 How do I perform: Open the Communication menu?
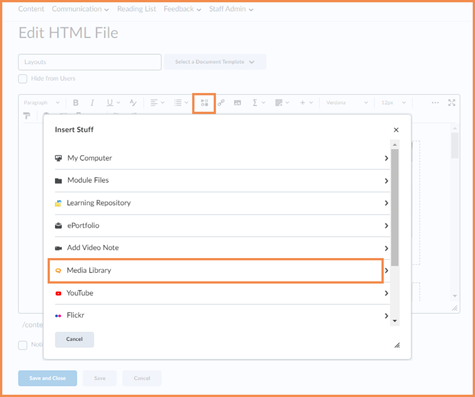pos(80,9)
